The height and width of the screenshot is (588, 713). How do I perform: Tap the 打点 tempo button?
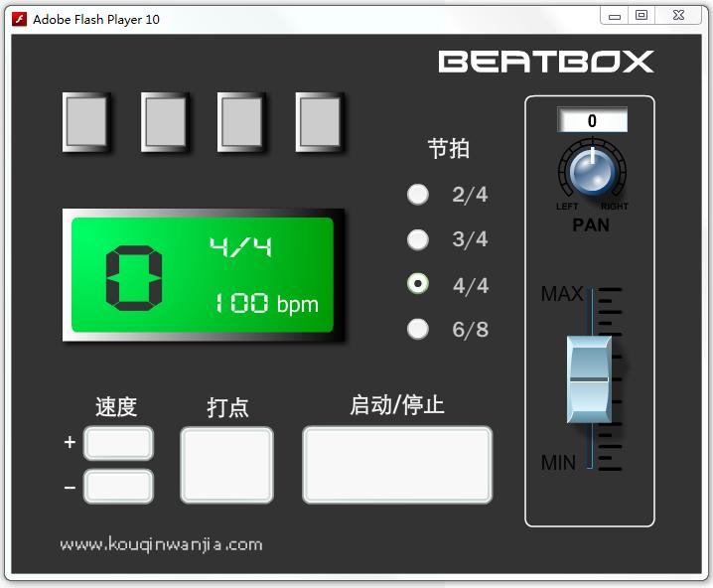click(x=226, y=465)
